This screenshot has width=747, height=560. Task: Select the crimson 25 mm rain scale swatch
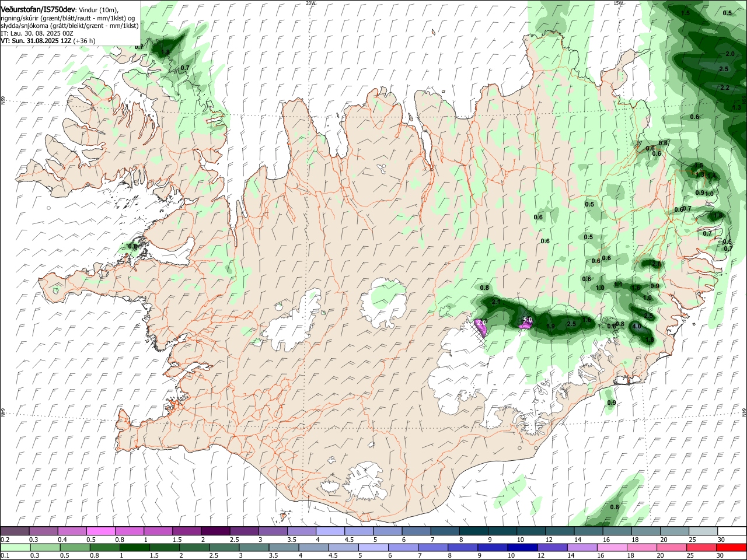click(701, 547)
